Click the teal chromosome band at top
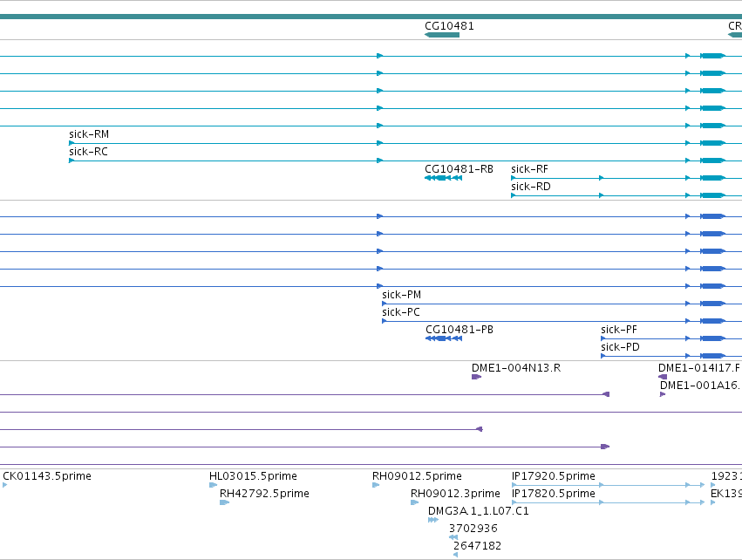This screenshot has height=560, width=742. click(371, 17)
